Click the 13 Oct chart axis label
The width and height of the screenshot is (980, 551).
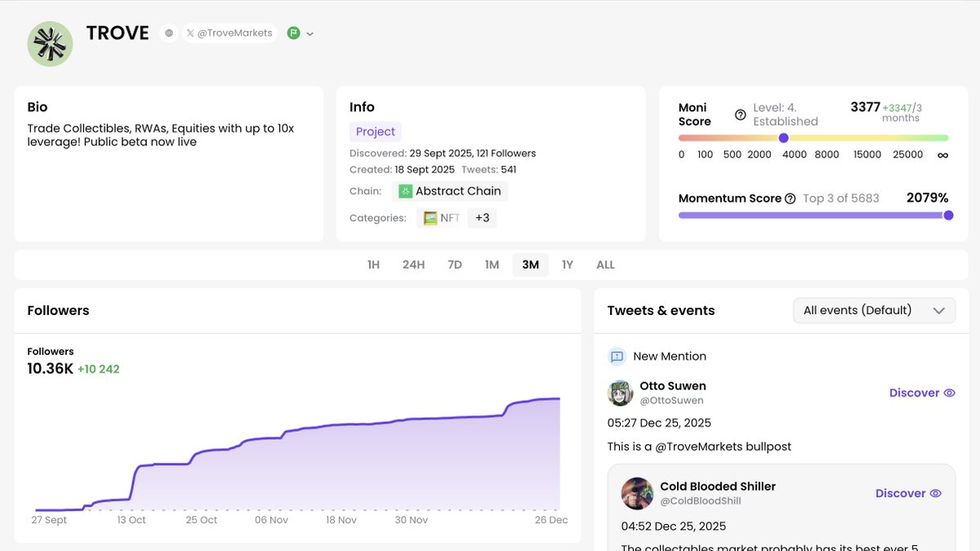[131, 520]
